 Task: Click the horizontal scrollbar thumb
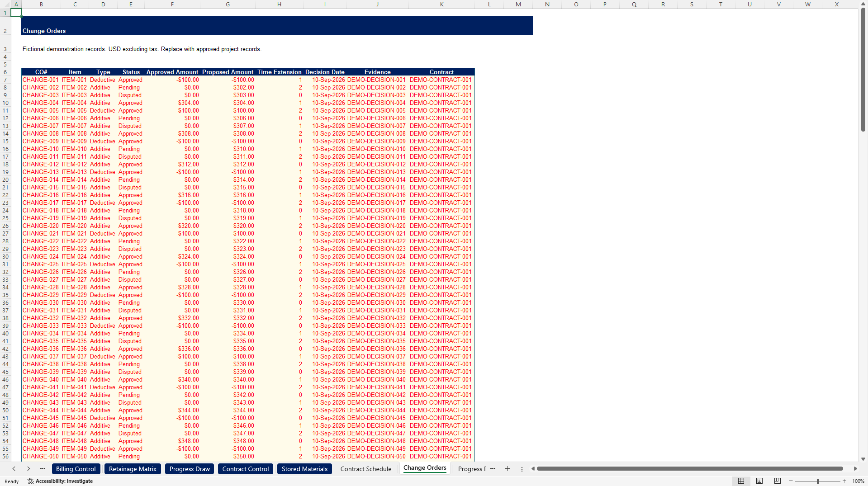(689, 469)
